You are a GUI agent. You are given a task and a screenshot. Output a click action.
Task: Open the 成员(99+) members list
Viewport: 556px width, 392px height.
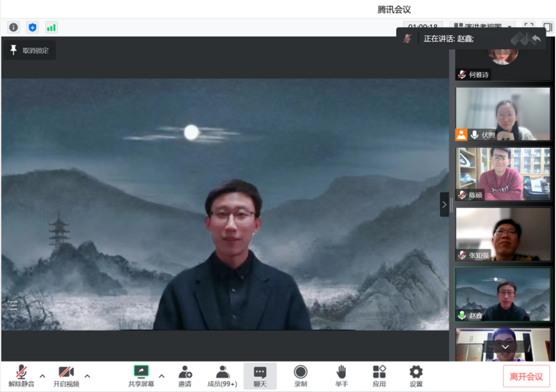[x=223, y=375]
